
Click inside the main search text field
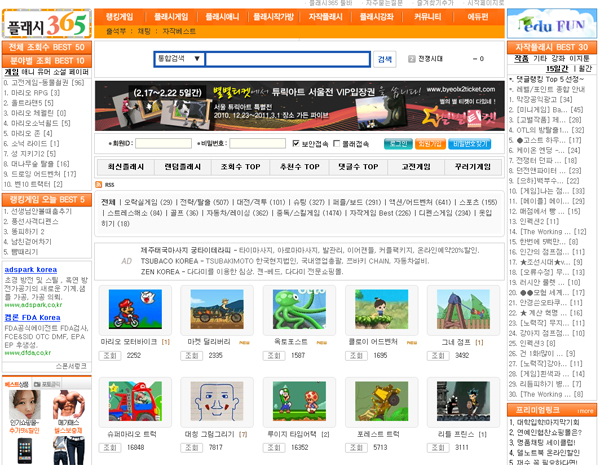(288, 59)
